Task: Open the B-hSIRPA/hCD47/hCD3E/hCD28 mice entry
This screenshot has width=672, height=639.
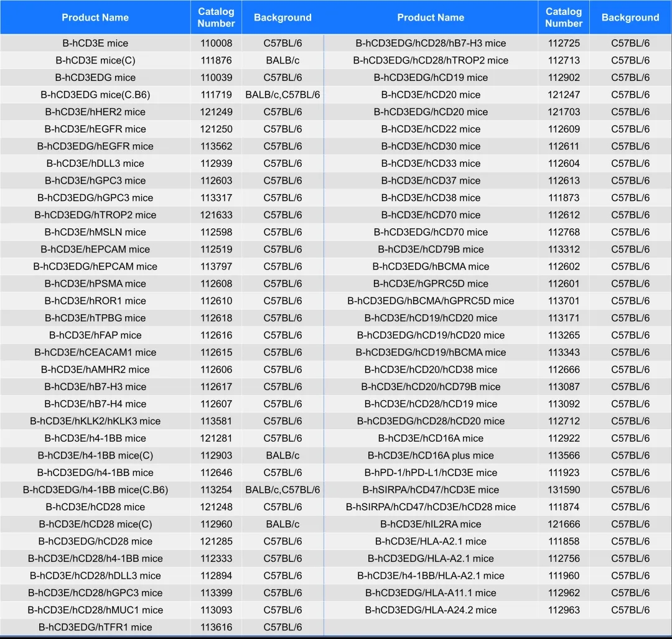Action: point(431,507)
